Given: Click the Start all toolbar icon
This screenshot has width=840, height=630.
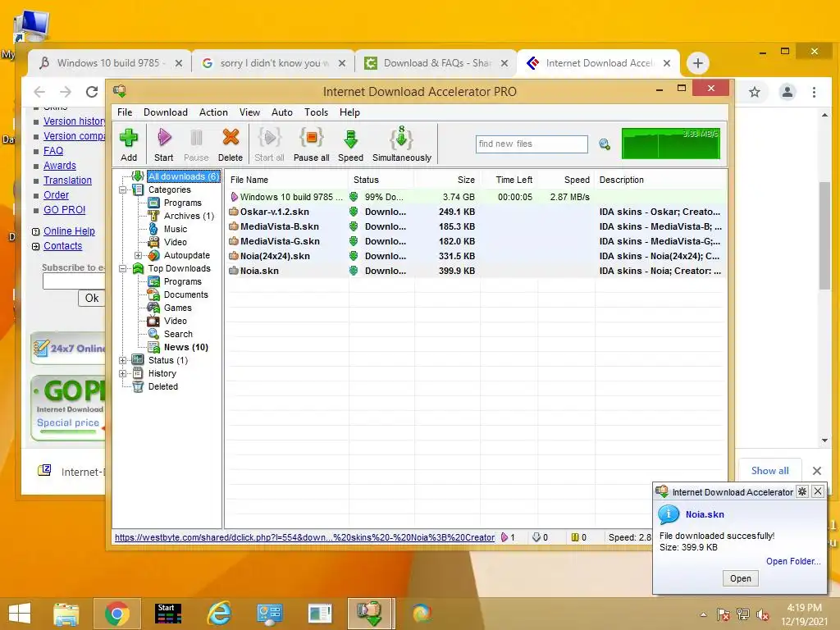Looking at the screenshot, I should (x=269, y=144).
